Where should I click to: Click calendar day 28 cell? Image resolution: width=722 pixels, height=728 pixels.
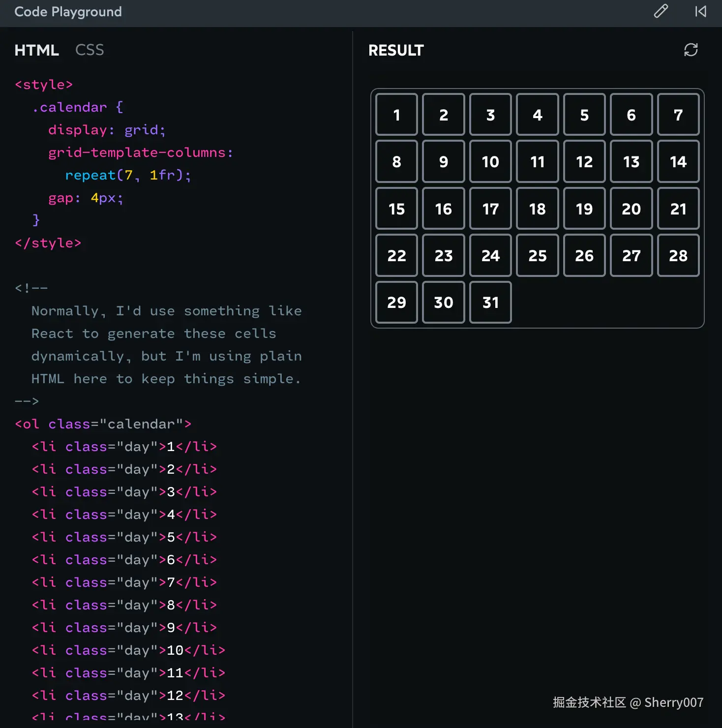click(678, 255)
